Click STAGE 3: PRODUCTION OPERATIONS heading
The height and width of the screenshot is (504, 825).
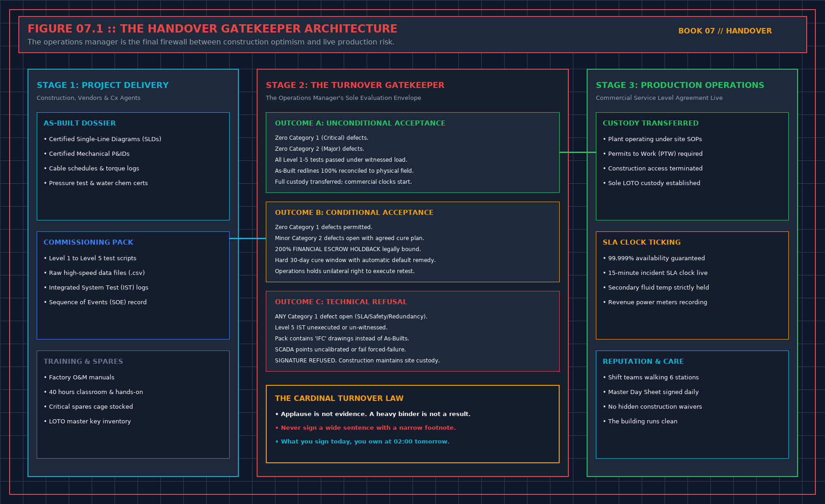pos(680,85)
